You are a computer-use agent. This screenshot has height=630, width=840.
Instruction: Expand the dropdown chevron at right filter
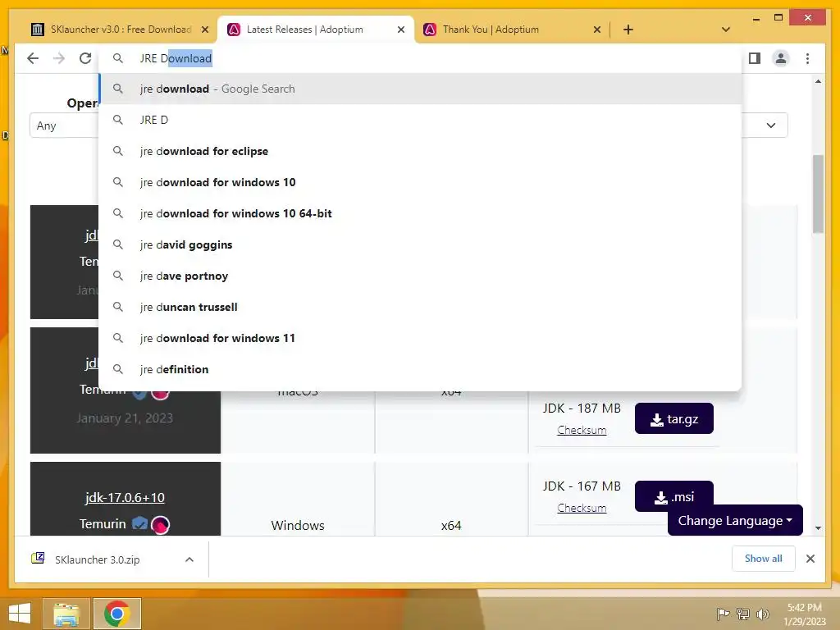click(x=771, y=126)
